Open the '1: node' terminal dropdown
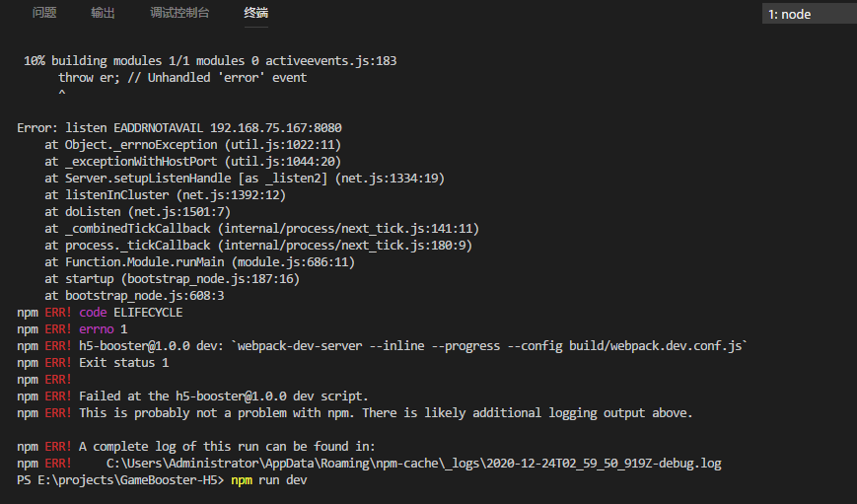Viewport: 857px width, 504px height. click(809, 14)
